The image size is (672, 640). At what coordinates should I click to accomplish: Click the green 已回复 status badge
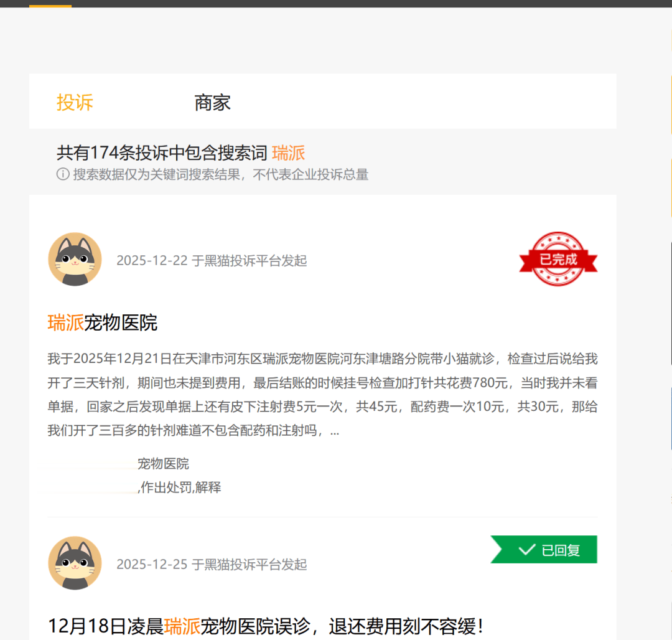point(544,549)
